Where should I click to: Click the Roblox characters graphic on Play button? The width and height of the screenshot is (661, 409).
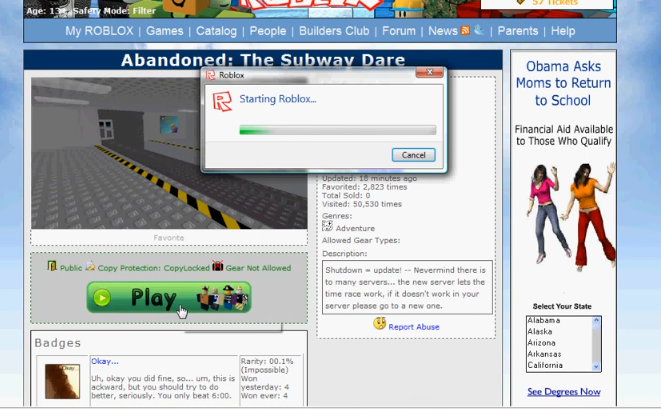[223, 298]
